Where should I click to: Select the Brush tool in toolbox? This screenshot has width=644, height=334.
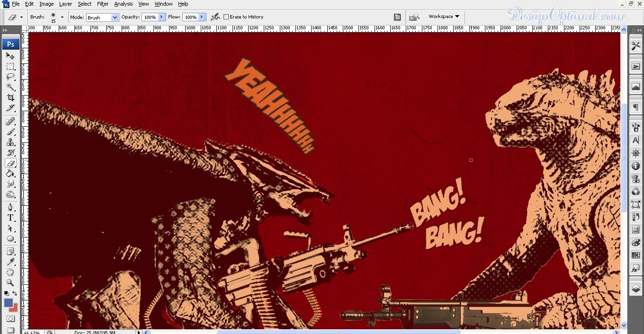10,132
